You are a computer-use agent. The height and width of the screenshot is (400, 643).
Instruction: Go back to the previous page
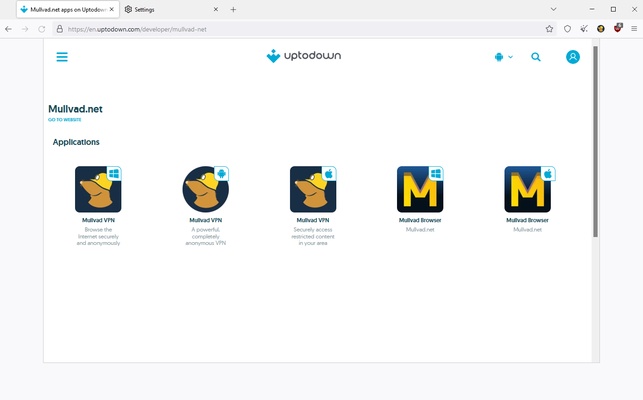9,29
